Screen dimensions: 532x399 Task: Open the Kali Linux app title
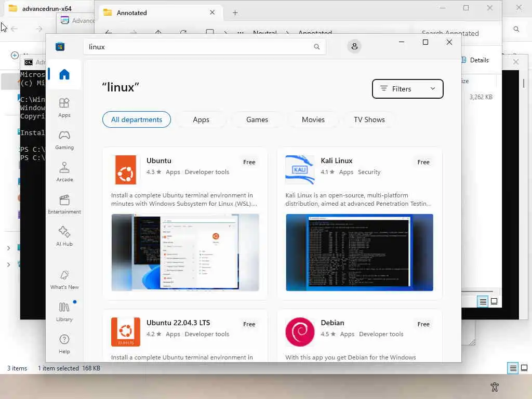pos(337,161)
